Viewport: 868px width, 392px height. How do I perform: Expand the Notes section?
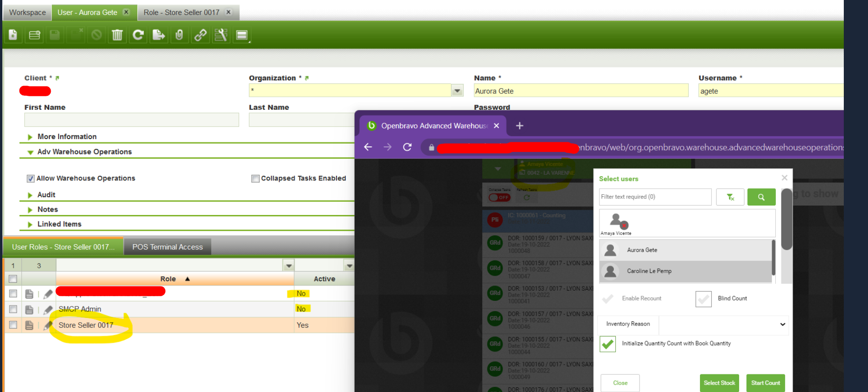[x=30, y=210]
